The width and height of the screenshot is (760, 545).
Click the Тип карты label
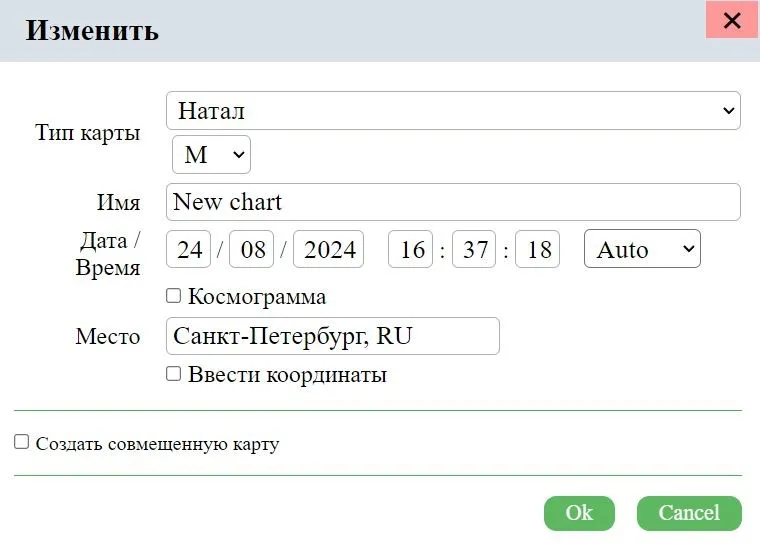coord(88,133)
